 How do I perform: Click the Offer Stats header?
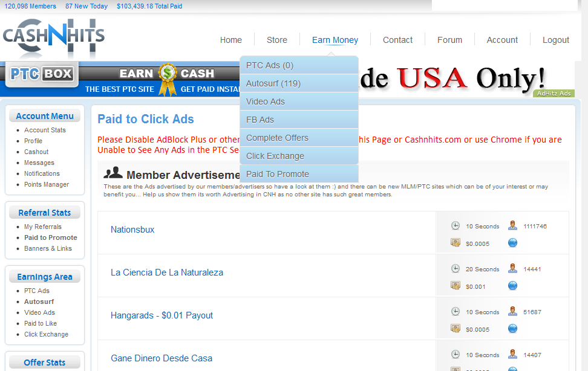[45, 363]
